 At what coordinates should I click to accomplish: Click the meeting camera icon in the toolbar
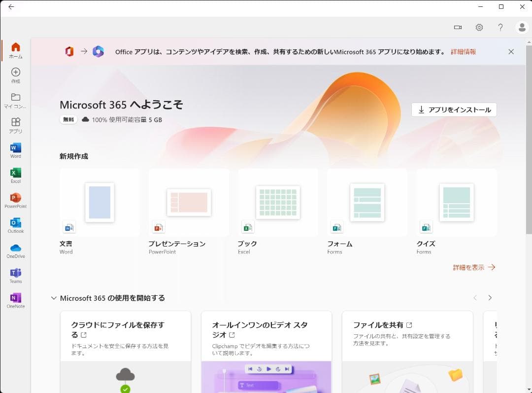point(458,28)
